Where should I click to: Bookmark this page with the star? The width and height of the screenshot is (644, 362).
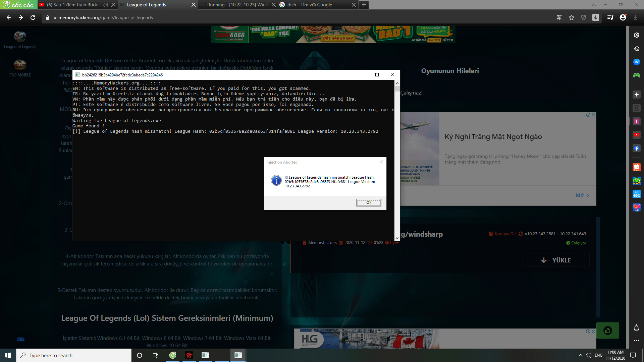tap(572, 17)
